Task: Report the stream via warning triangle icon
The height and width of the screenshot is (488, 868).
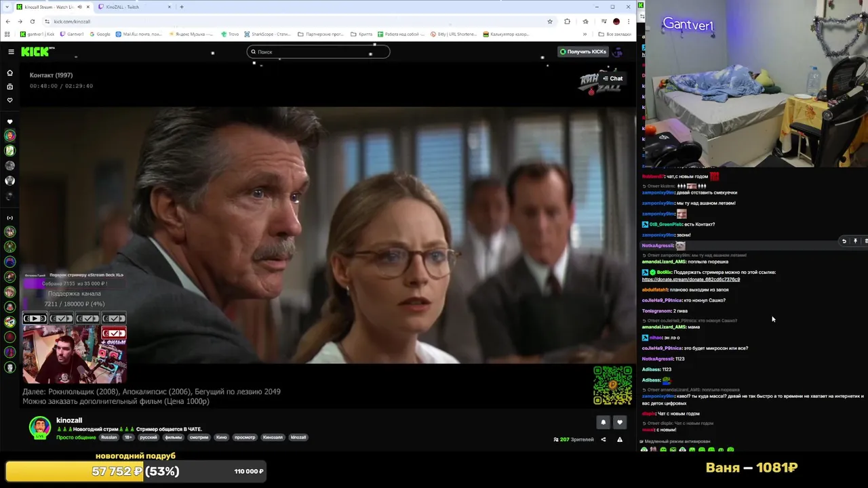Action: point(619,439)
